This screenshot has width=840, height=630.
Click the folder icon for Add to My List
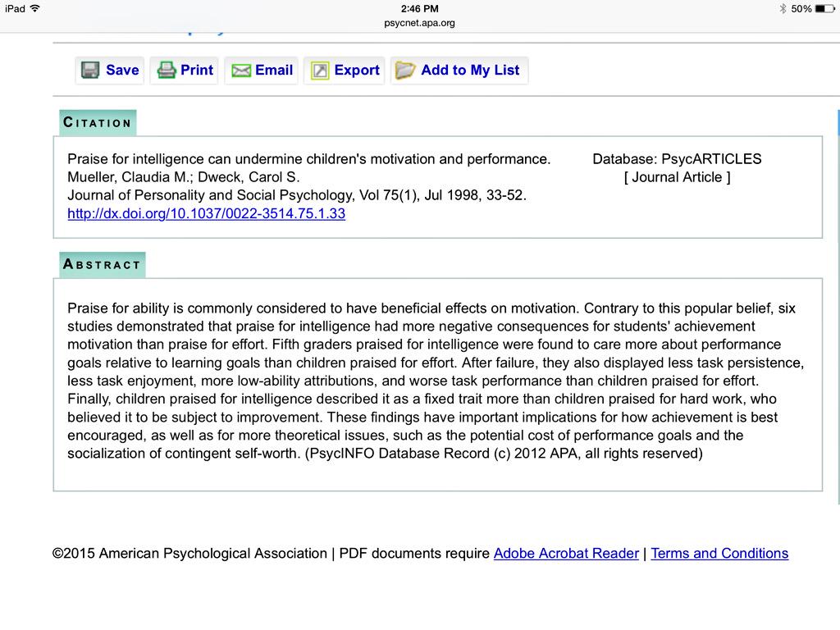click(x=405, y=71)
